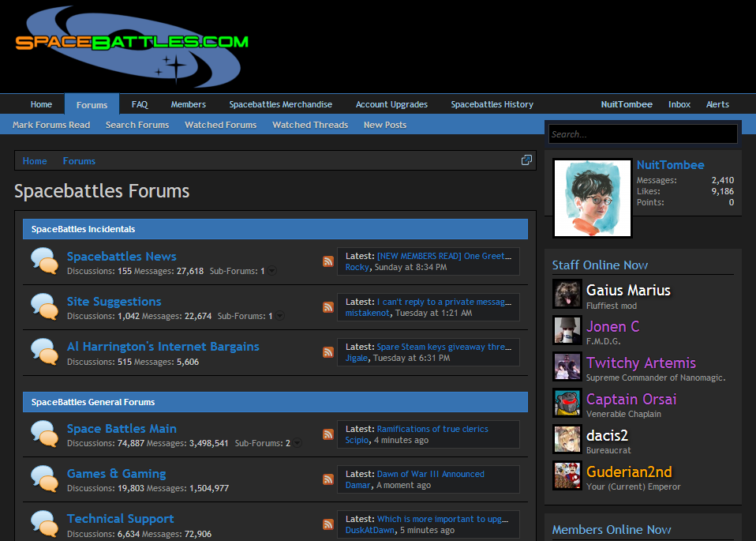Viewport: 756px width, 541px height.
Task: Expand Sub-Forums dropdown for Spacebattles News
Action: [x=272, y=271]
